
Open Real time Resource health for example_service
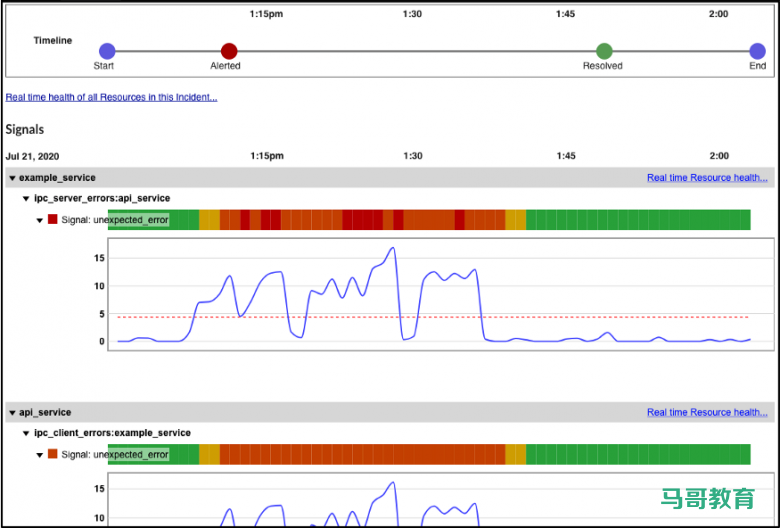706,178
